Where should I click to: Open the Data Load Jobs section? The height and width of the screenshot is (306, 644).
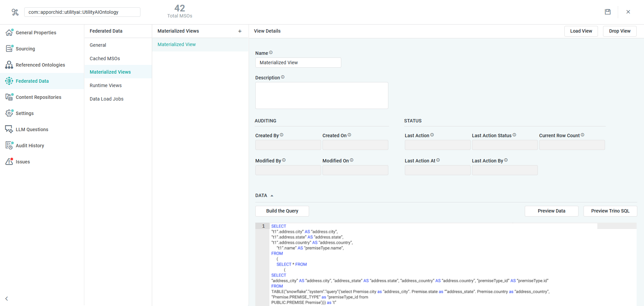point(106,99)
